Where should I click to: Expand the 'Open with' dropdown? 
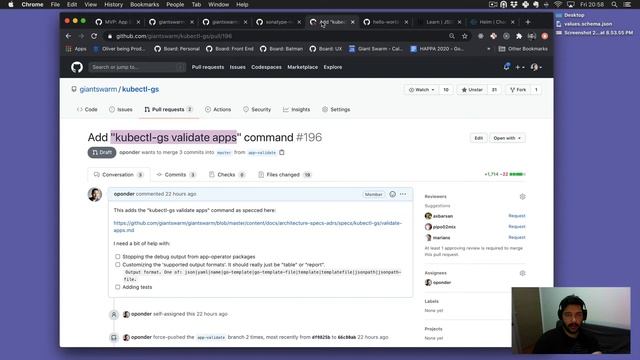click(507, 138)
